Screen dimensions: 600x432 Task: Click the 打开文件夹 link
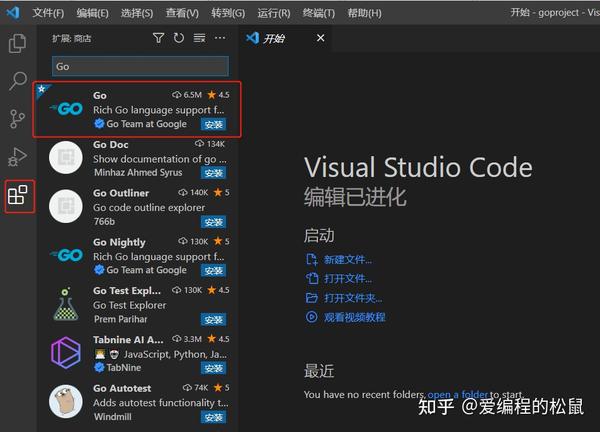pyautogui.click(x=353, y=298)
